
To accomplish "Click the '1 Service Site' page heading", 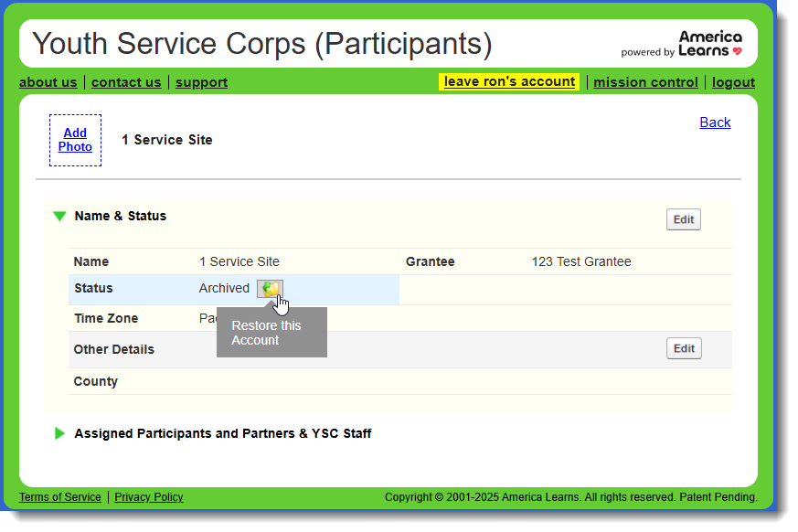I will coord(167,140).
